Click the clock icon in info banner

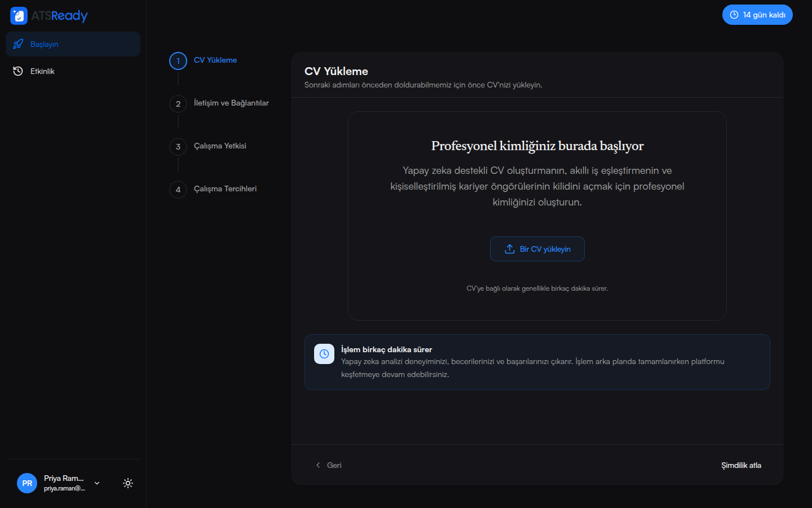click(x=324, y=354)
